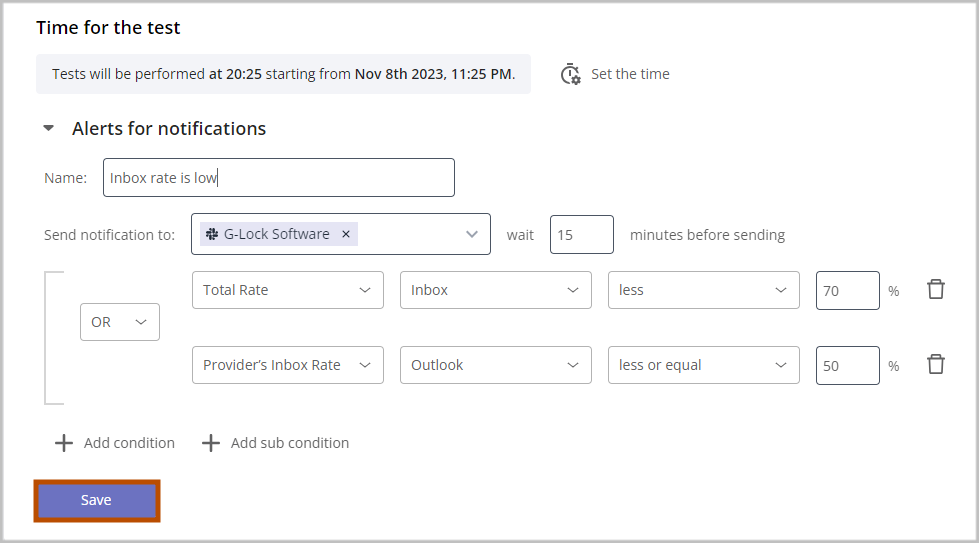
Task: Expand the Inbox folder dropdown
Action: (495, 290)
